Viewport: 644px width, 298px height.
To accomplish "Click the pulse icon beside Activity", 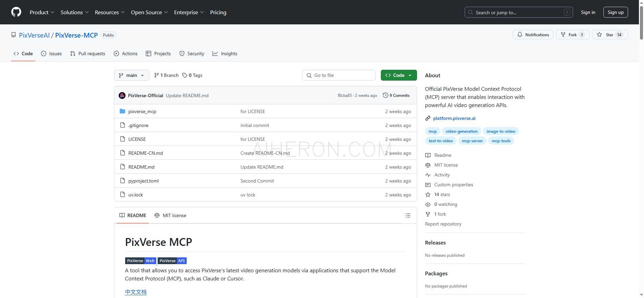I will tap(428, 175).
